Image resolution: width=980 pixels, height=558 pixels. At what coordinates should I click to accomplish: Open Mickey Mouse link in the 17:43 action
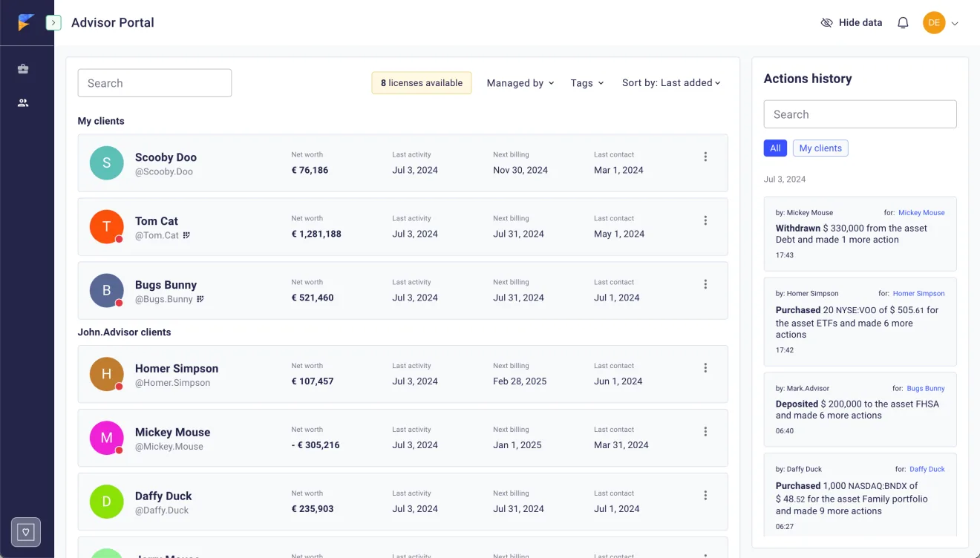[921, 213]
